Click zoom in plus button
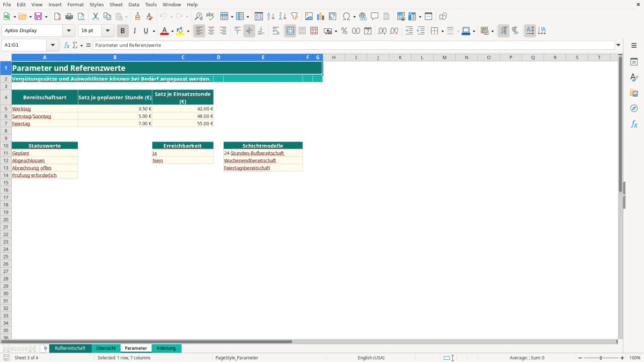 tap(623, 358)
